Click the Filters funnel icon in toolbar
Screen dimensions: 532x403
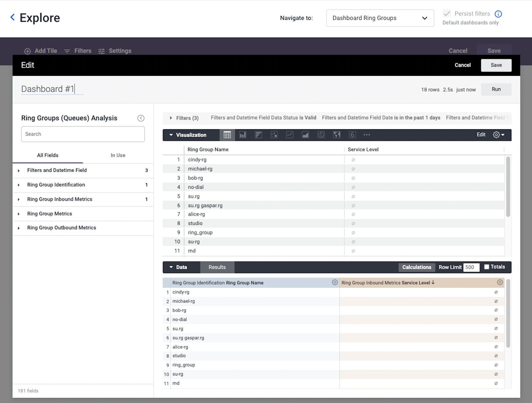coord(67,51)
